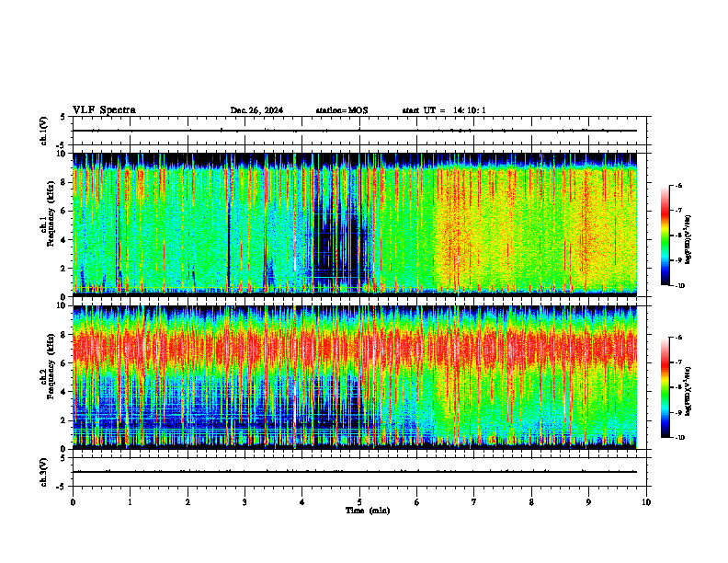This screenshot has height=563, width=728.
Task: Click the "Time (min)" x-axis label
Action: click(368, 511)
